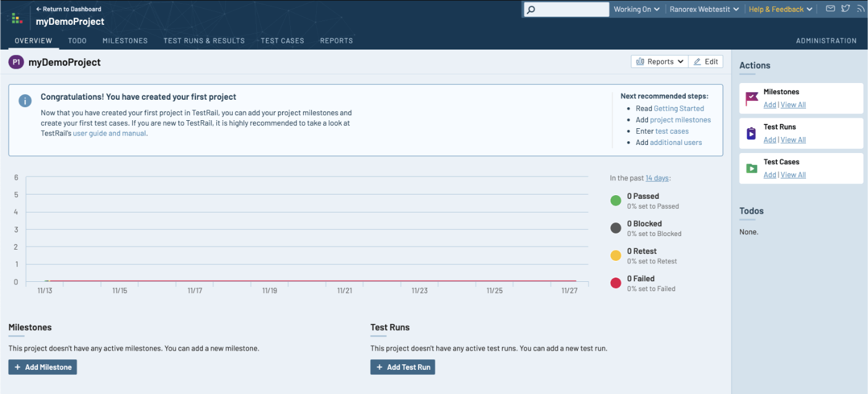Click the 11/27 chart axis label
Viewport: 868px width, 394px height.
[x=569, y=291]
